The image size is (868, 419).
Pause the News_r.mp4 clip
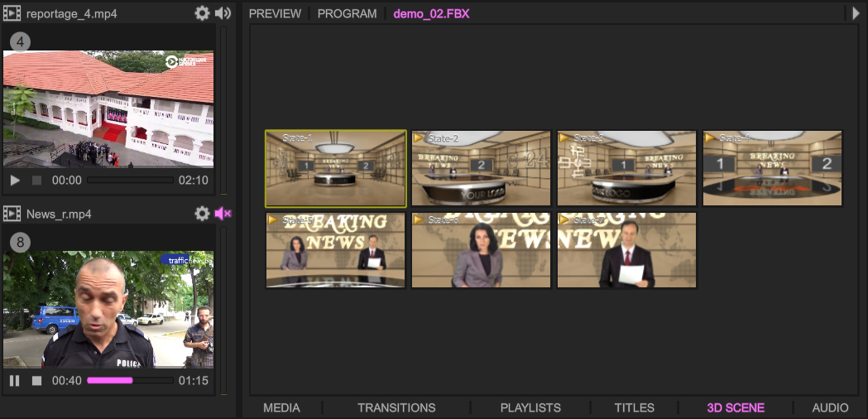(15, 381)
